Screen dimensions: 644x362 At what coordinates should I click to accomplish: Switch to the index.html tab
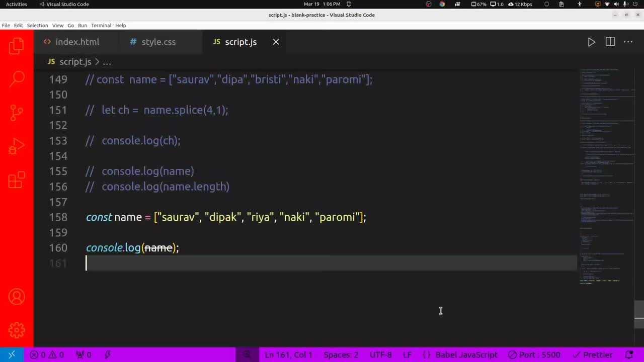coord(76,42)
